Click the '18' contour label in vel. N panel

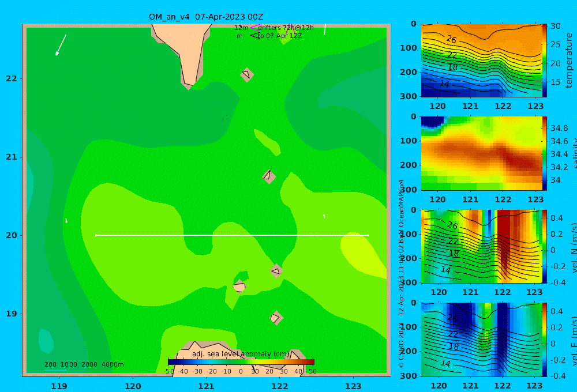point(454,254)
